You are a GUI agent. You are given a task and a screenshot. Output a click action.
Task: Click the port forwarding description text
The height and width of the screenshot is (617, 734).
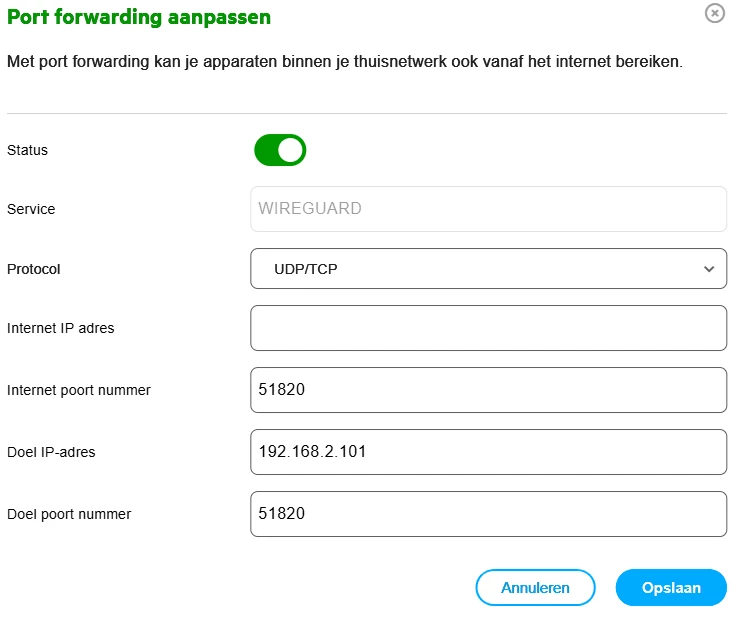tap(345, 62)
